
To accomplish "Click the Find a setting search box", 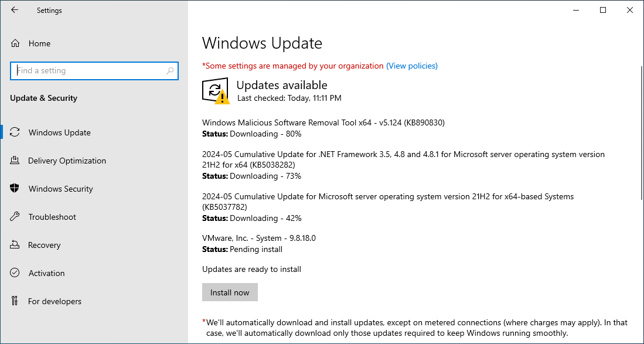I will [x=88, y=70].
